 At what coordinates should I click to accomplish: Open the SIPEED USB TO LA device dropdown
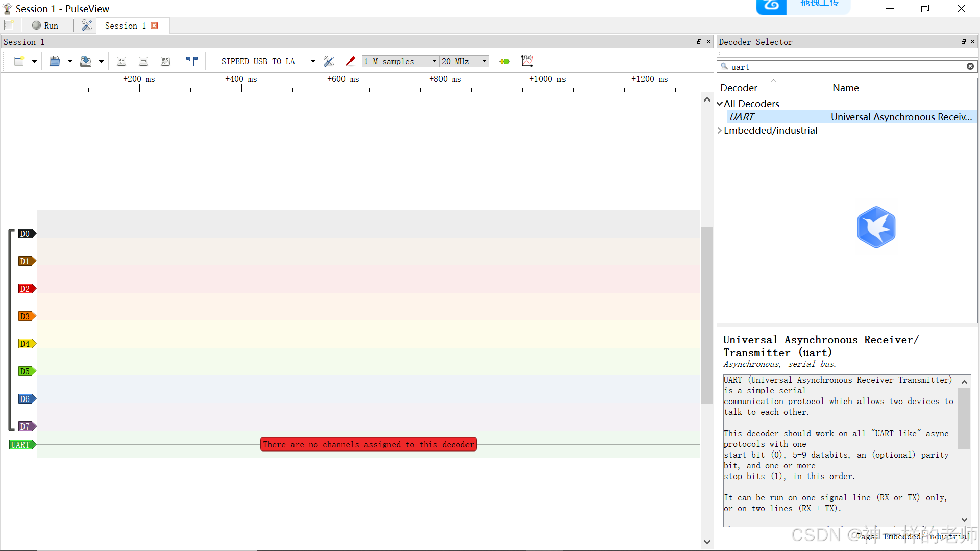point(313,61)
